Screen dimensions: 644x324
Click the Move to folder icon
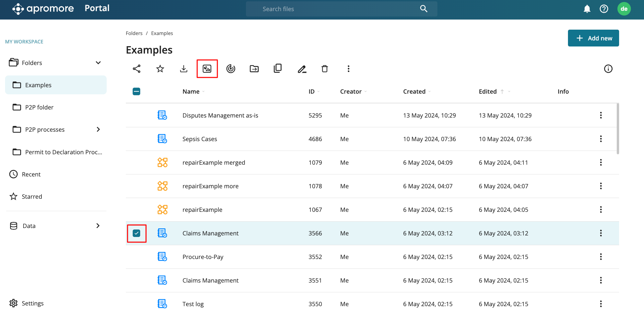pos(254,69)
